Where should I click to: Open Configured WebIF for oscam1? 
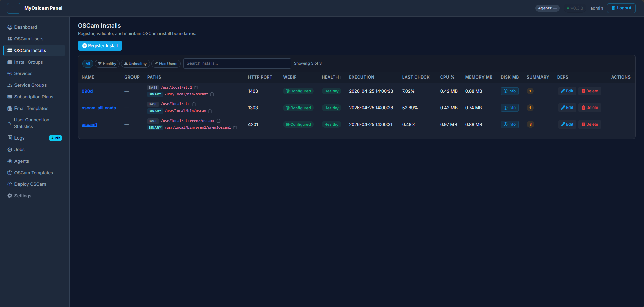[298, 124]
